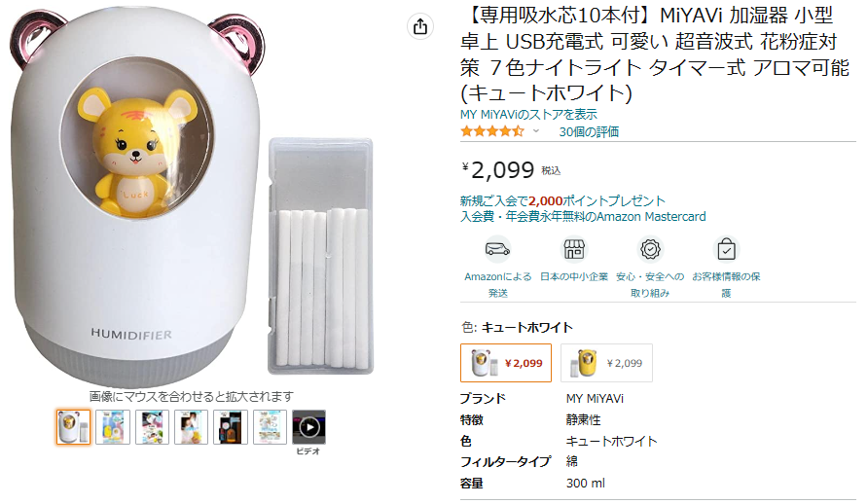Click the share icon above the product image

pyautogui.click(x=420, y=27)
